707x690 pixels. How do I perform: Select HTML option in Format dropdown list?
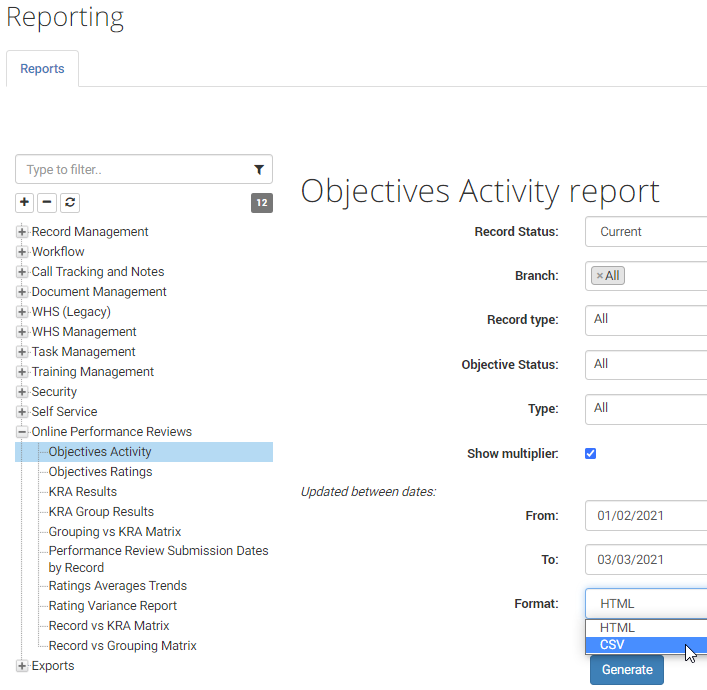[646, 628]
